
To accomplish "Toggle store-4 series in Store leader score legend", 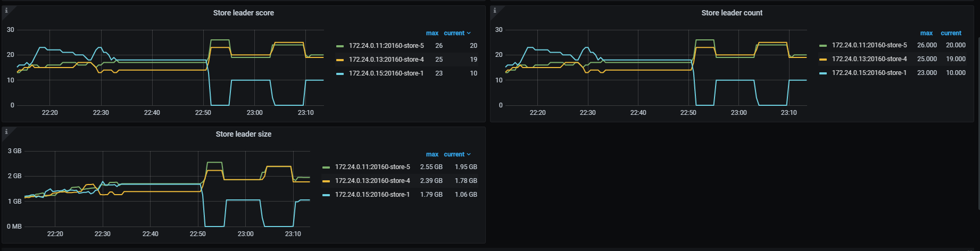I will 386,60.
